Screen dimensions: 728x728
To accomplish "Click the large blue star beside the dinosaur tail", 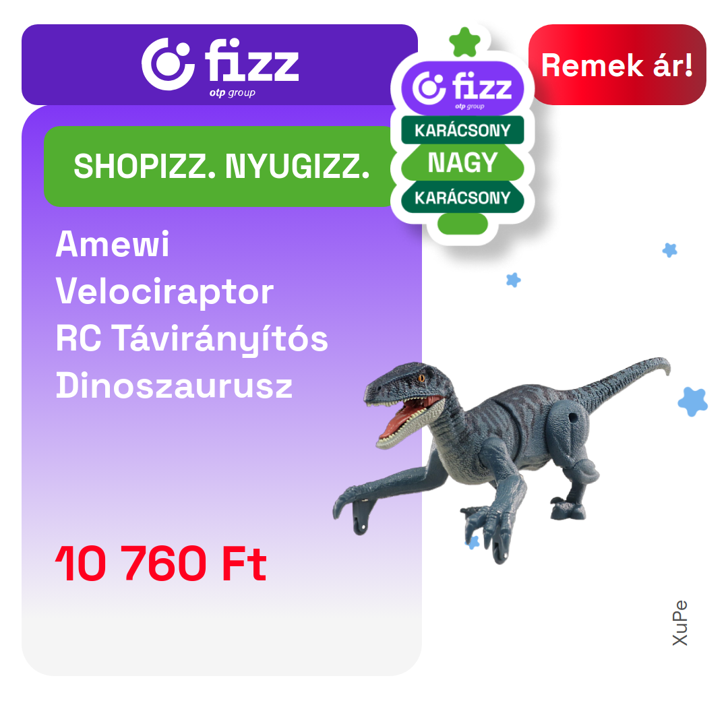I will [693, 402].
